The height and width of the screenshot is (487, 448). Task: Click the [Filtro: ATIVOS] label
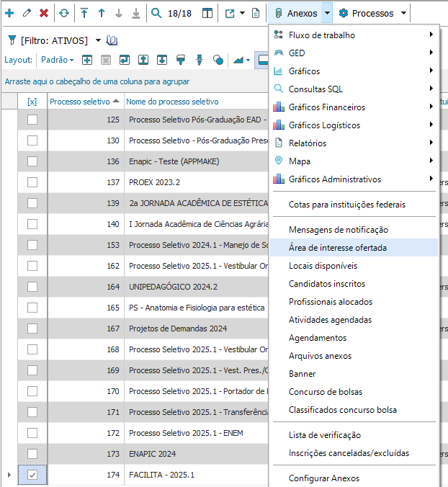point(54,40)
